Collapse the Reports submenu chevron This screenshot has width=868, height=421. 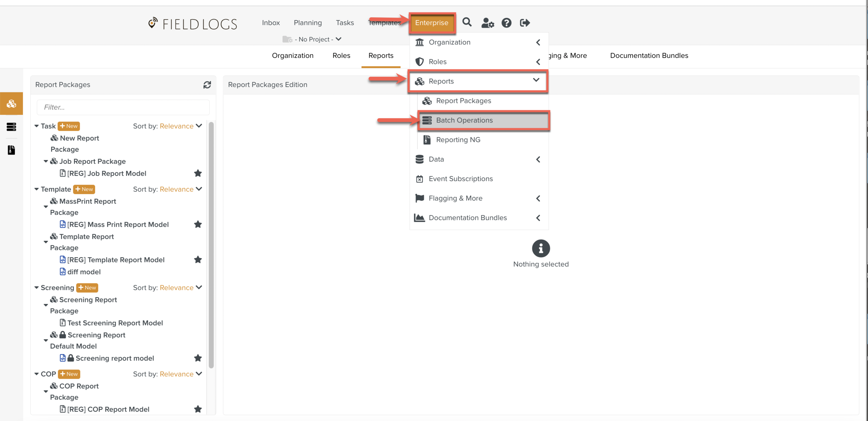click(x=536, y=80)
